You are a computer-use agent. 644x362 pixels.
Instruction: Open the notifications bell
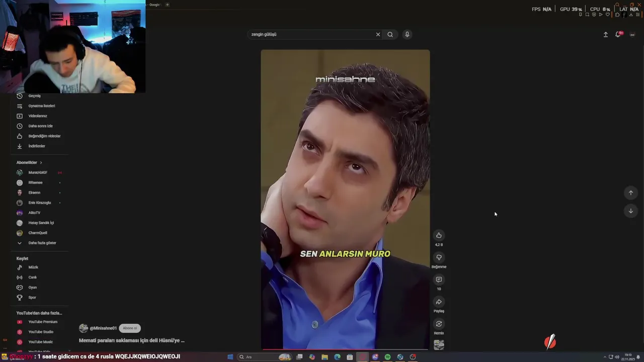[618, 34]
